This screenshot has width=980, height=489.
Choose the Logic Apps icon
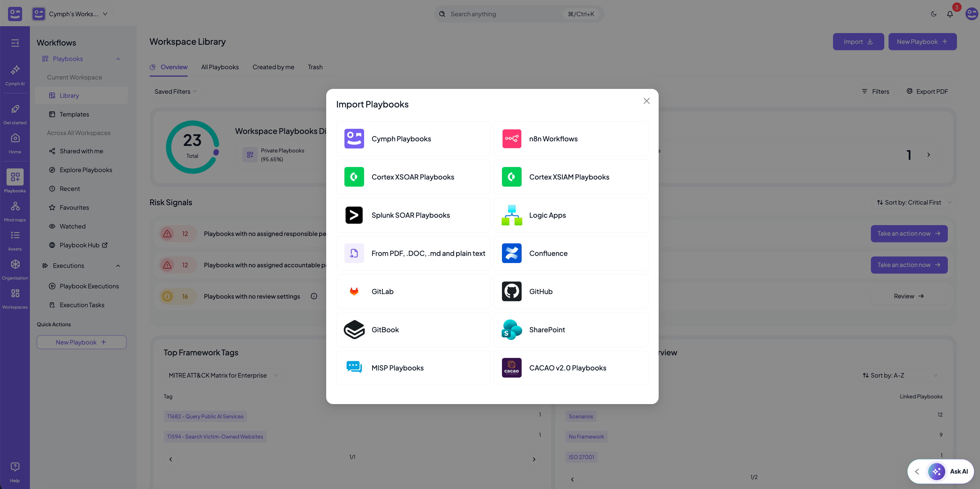(x=511, y=215)
